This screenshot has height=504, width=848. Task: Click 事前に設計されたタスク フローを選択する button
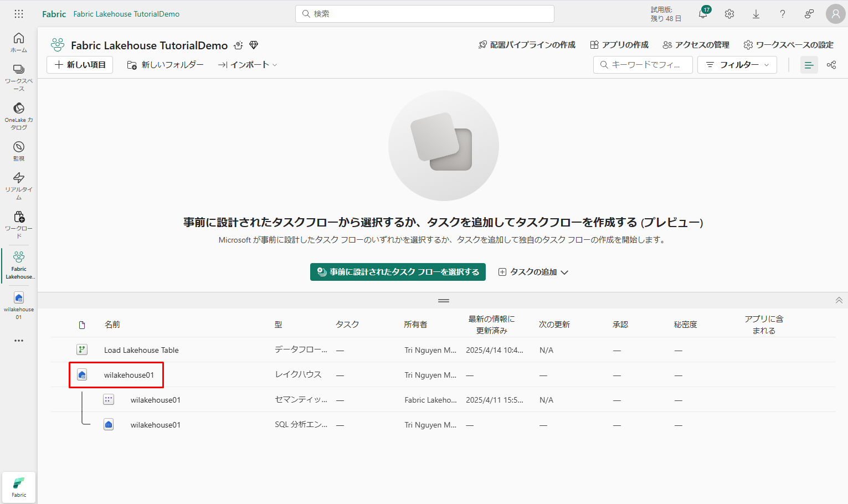[398, 272]
